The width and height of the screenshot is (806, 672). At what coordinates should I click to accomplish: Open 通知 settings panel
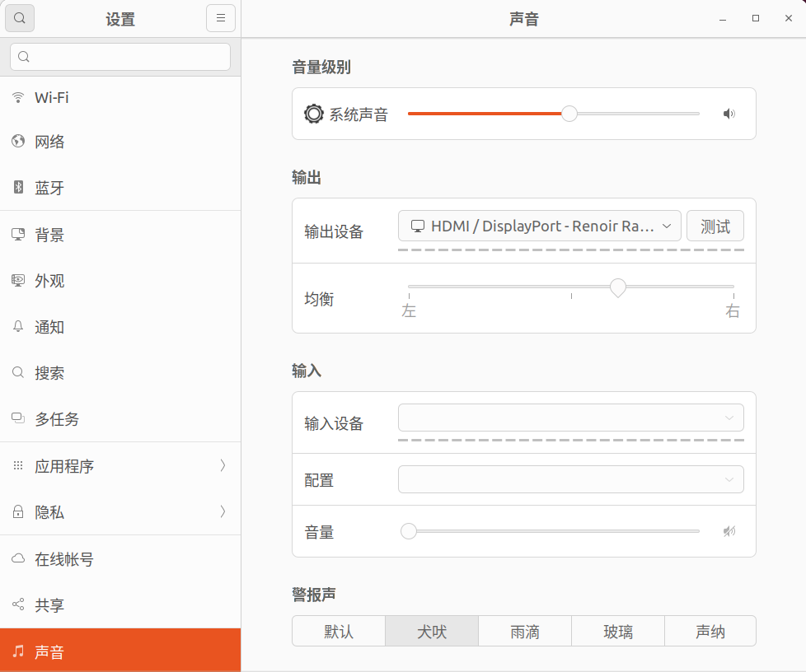[x=120, y=327]
